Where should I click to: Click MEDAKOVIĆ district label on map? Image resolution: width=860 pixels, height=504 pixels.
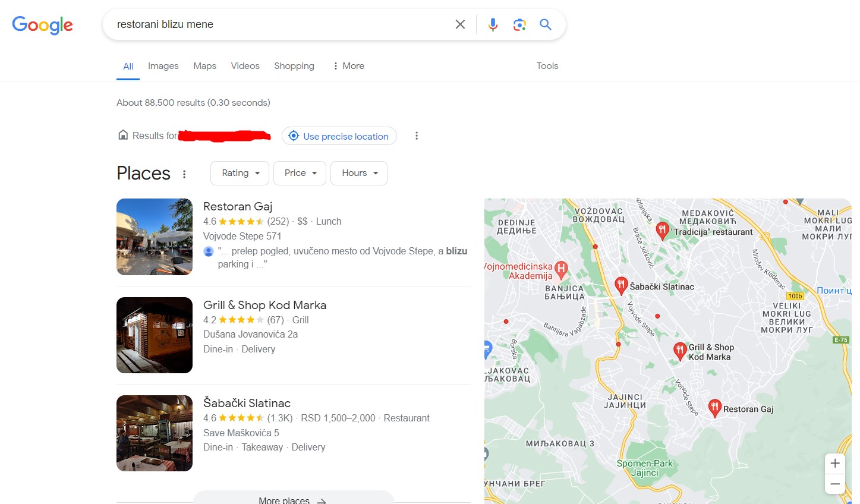[x=708, y=217]
